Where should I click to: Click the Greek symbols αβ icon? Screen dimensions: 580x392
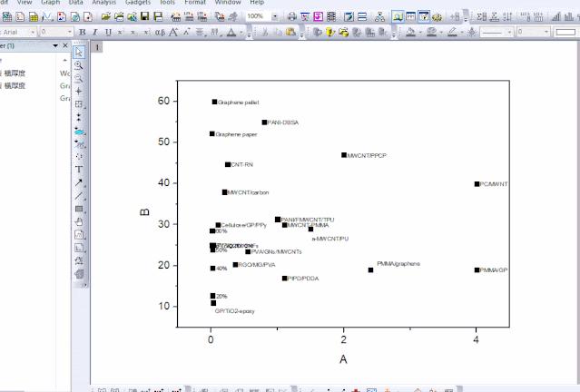pyautogui.click(x=160, y=32)
